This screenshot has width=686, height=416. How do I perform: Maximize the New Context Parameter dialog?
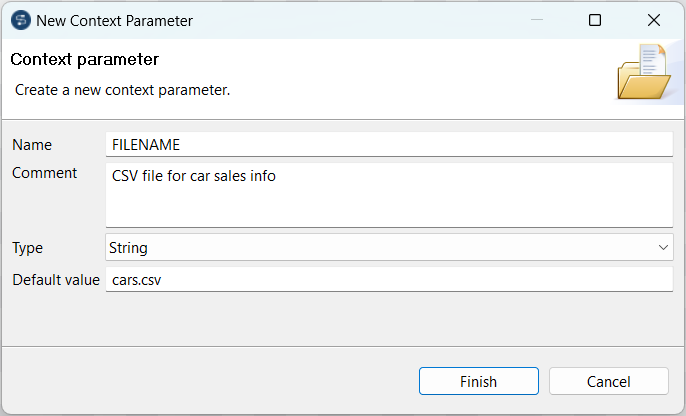tap(595, 20)
